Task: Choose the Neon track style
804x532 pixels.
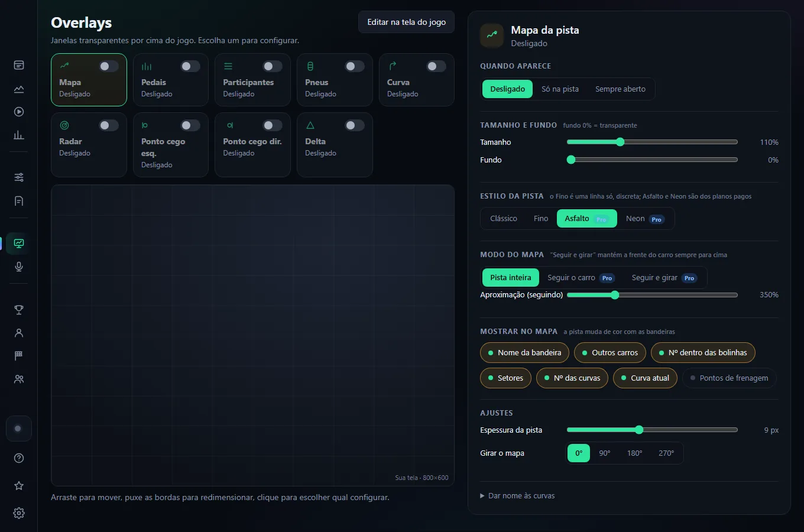Action: pyautogui.click(x=645, y=219)
